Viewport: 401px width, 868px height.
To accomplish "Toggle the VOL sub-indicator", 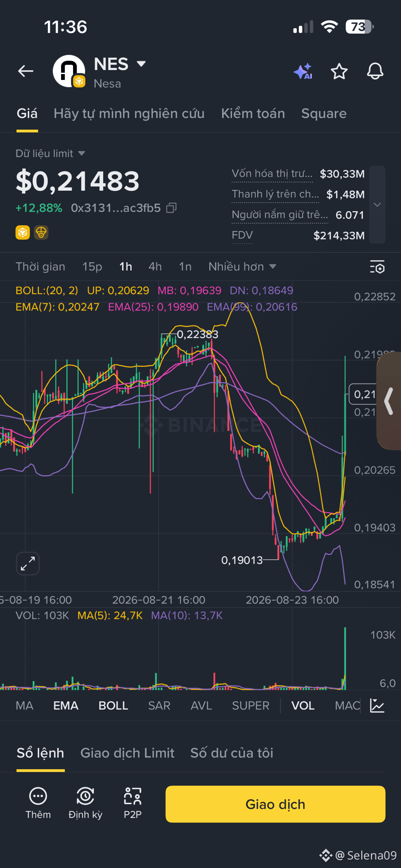I will (x=303, y=706).
